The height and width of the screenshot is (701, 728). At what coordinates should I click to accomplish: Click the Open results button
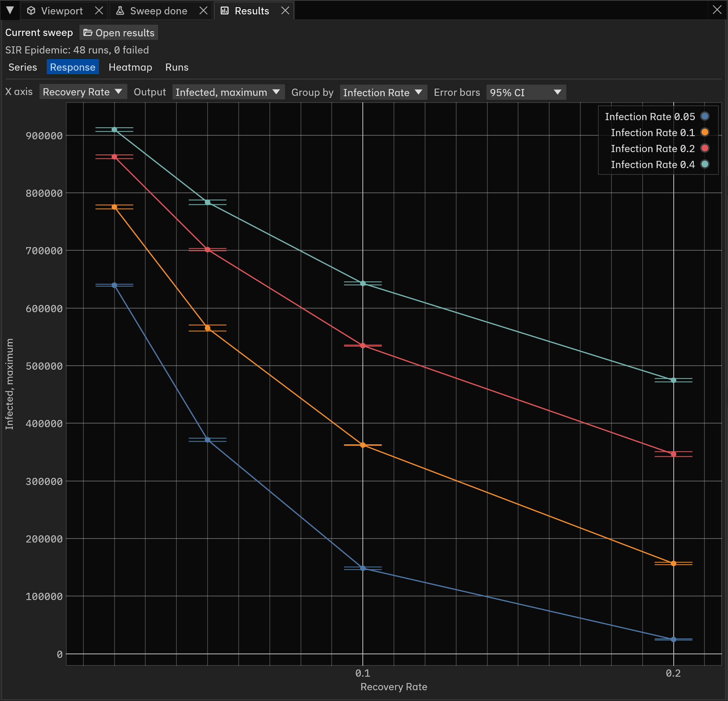(x=119, y=33)
